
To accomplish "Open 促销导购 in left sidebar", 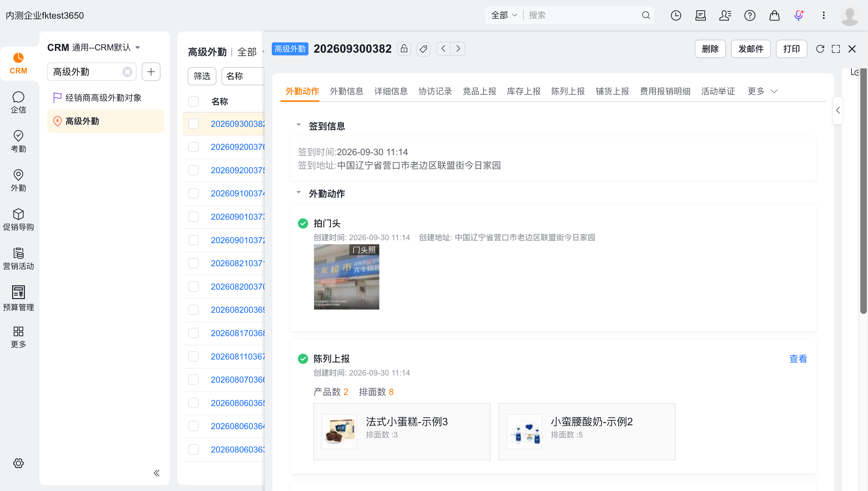I will (18, 220).
